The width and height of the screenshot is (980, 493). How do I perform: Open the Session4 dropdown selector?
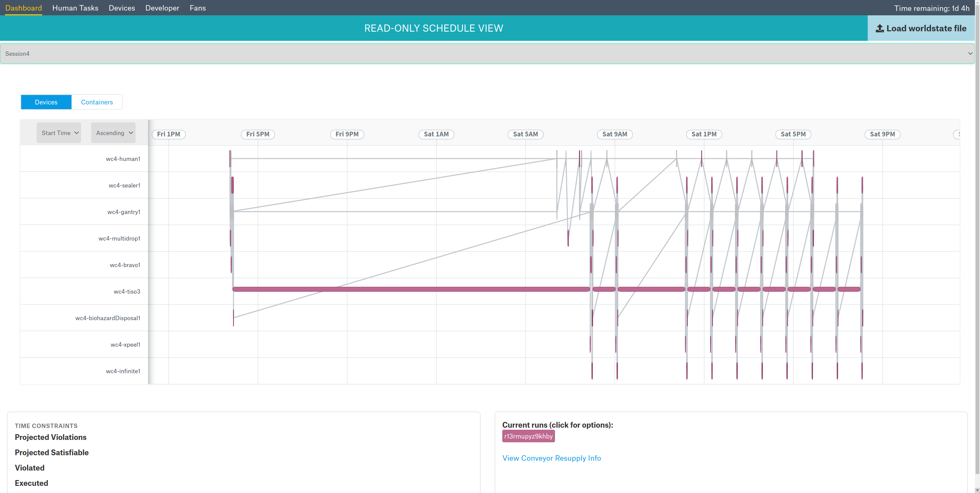coord(487,54)
